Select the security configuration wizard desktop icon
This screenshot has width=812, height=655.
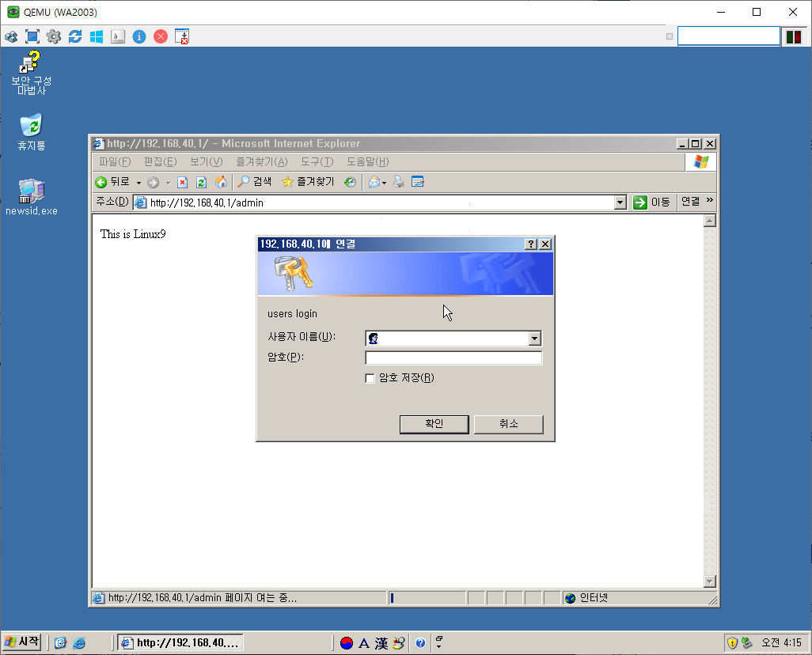(x=31, y=73)
